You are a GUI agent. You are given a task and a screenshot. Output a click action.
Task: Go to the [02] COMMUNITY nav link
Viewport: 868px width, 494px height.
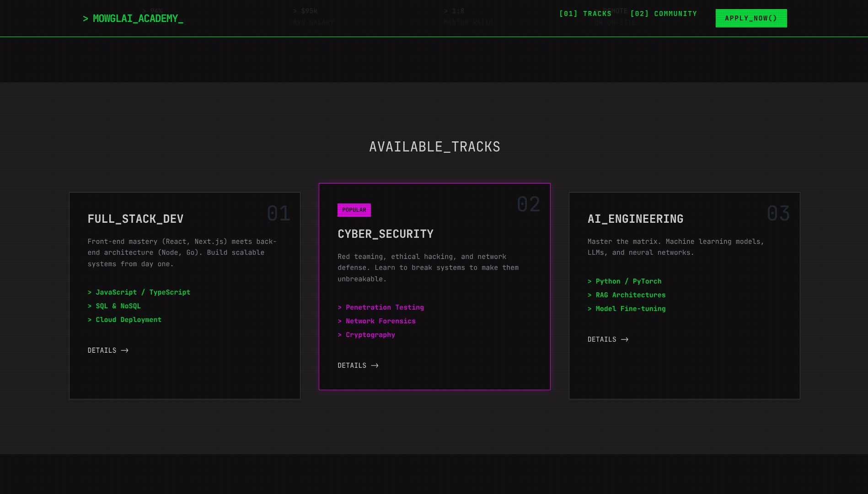(x=664, y=14)
